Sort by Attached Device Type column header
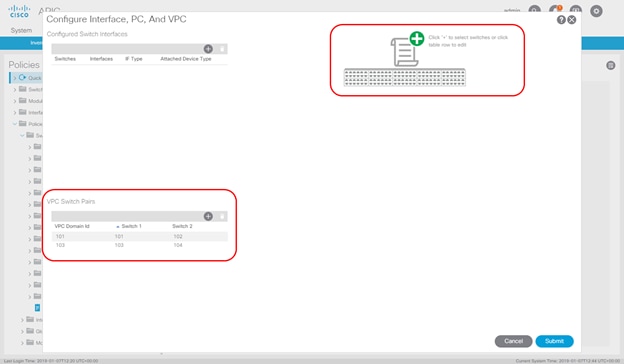 (186, 59)
